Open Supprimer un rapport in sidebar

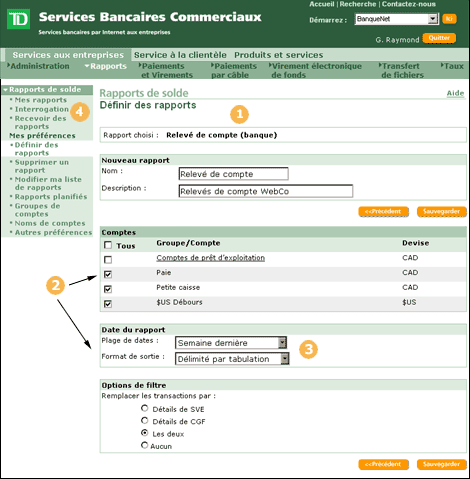point(42,166)
